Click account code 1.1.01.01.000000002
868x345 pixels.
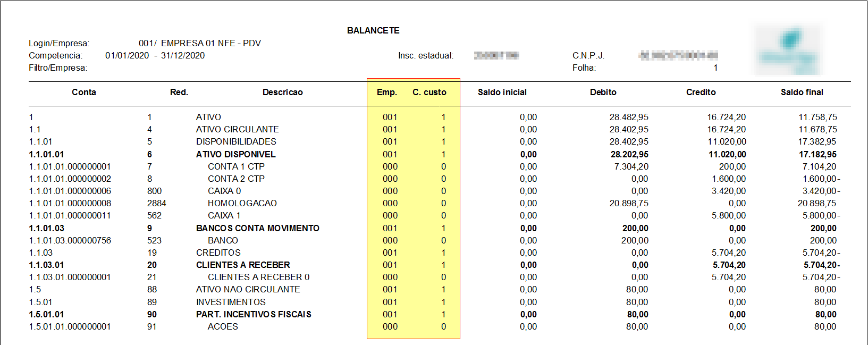click(70, 179)
